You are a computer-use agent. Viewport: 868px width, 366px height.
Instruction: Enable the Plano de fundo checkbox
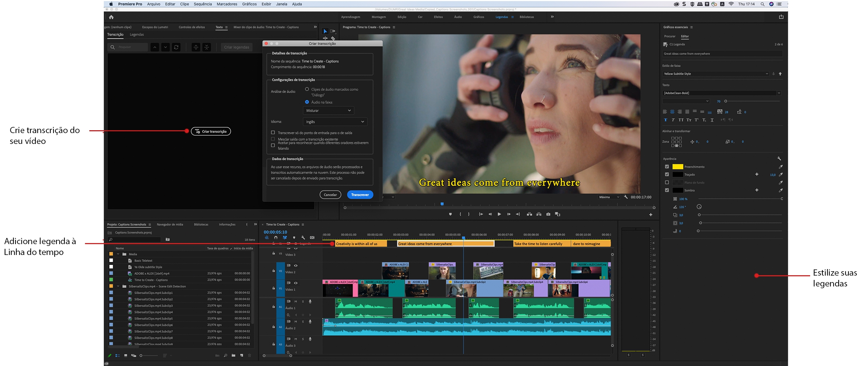(667, 183)
